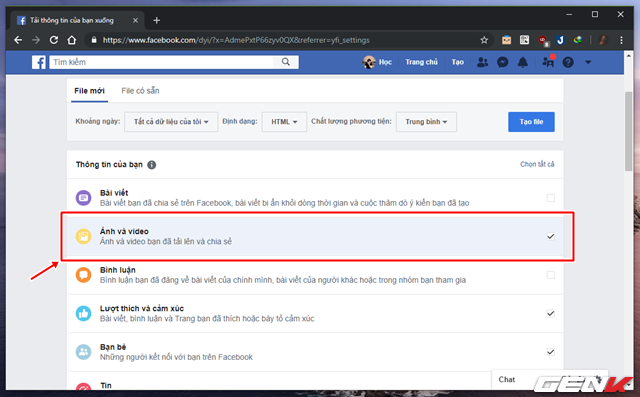
Task: Open a new browser tab
Action: 157,20
